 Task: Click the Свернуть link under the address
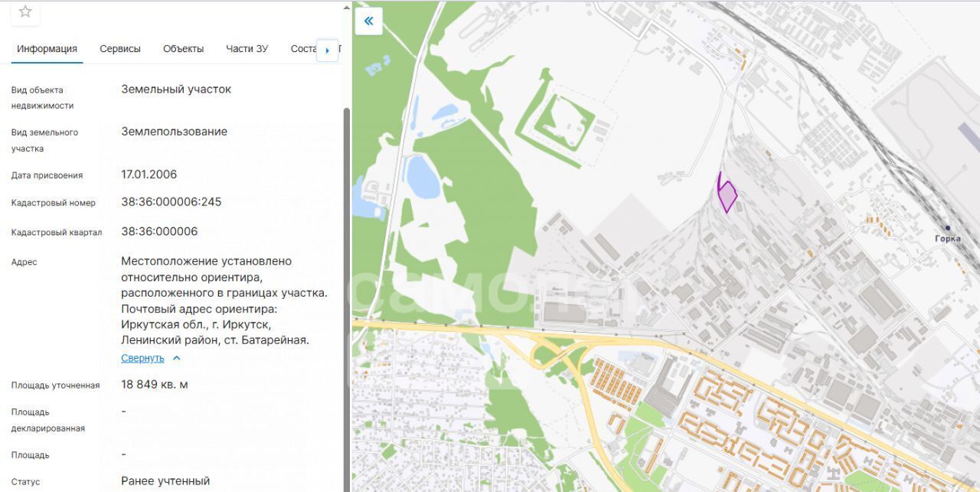(142, 358)
